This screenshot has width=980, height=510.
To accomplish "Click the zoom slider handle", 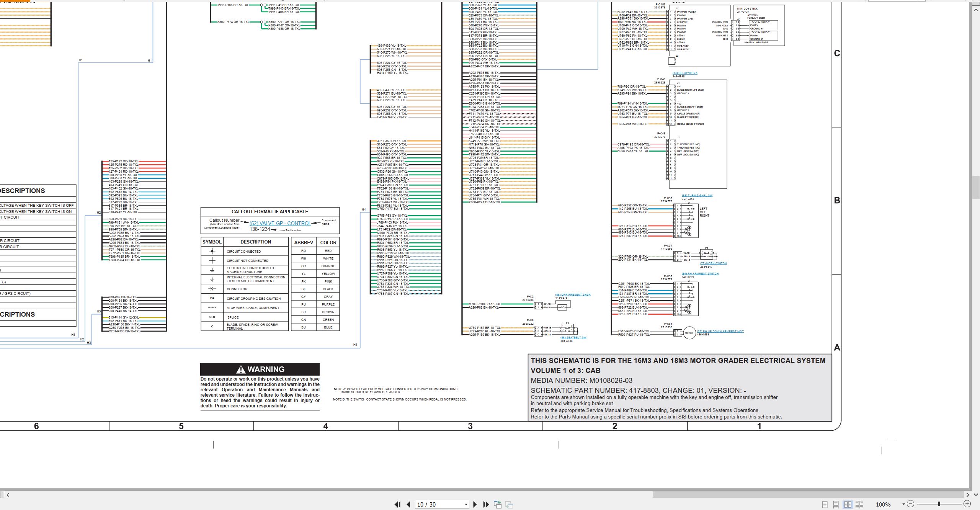I will point(939,504).
